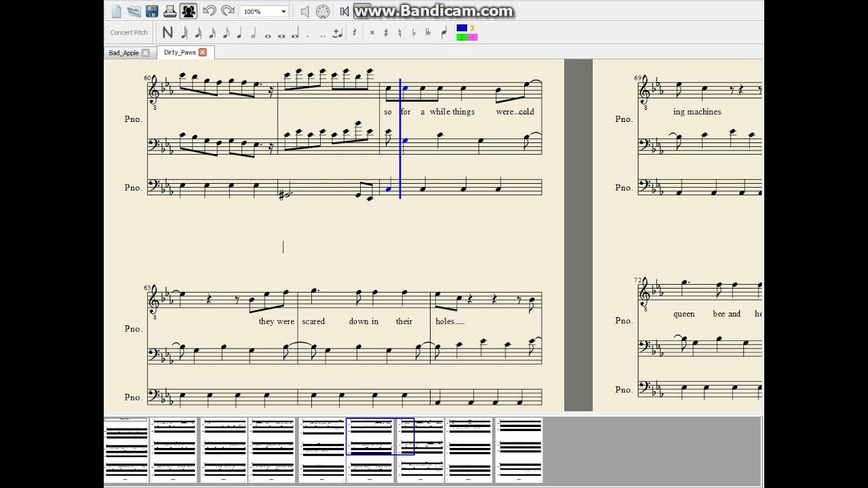
Task: Click the lyric "down in"
Action: 363,321
